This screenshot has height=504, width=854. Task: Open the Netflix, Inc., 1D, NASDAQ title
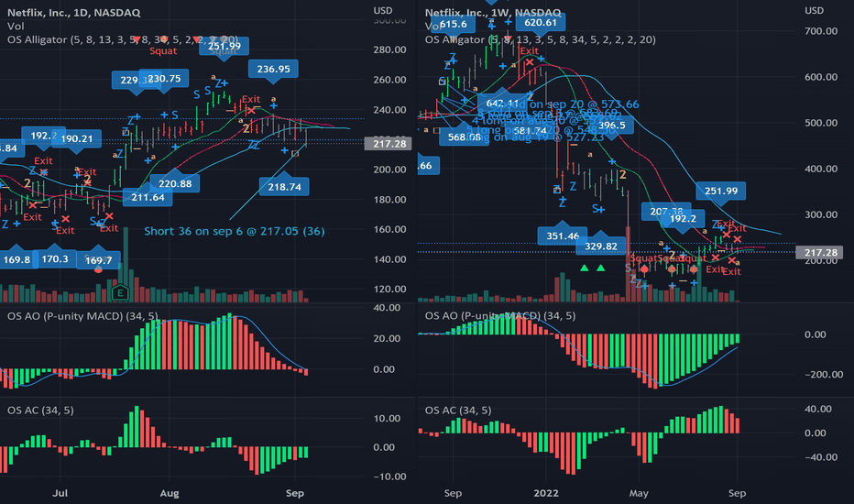click(x=73, y=12)
